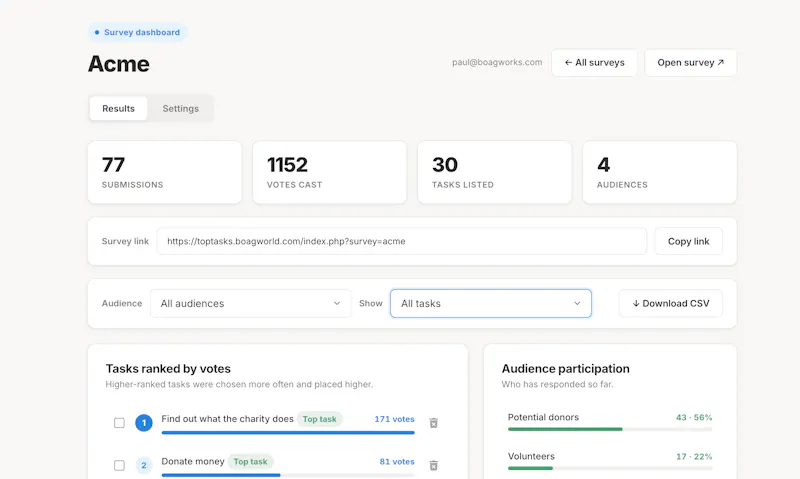Click the 30 Tasks Listed card
The image size is (800, 479).
(494, 172)
